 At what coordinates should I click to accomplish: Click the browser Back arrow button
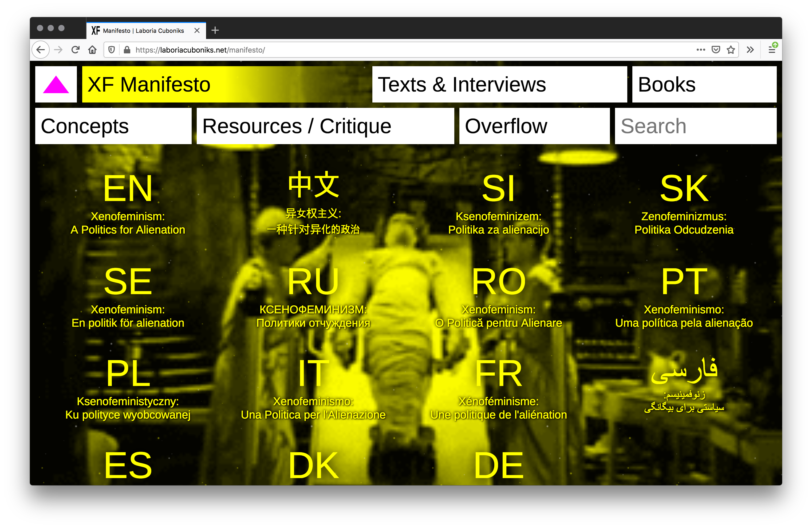pyautogui.click(x=41, y=50)
